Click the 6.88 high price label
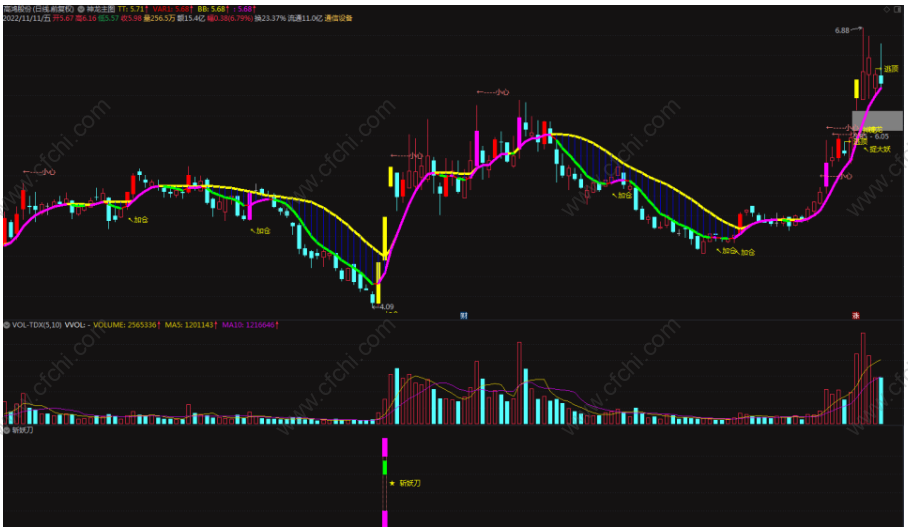Screen dimensions: 908x528 pyautogui.click(x=842, y=31)
